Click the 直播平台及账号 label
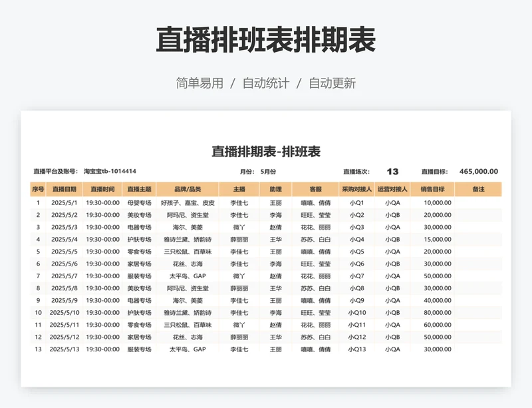Image resolution: width=532 pixels, height=408 pixels. point(56,171)
